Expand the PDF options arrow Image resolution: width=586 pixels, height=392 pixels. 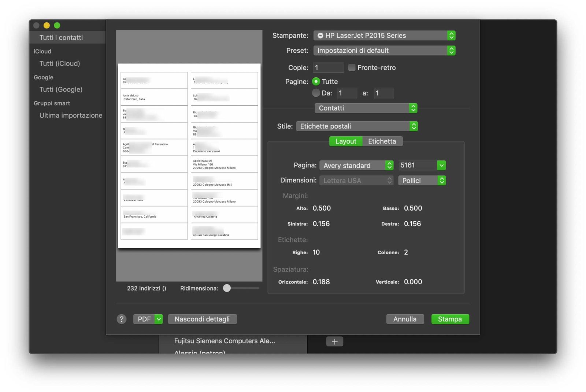point(159,319)
